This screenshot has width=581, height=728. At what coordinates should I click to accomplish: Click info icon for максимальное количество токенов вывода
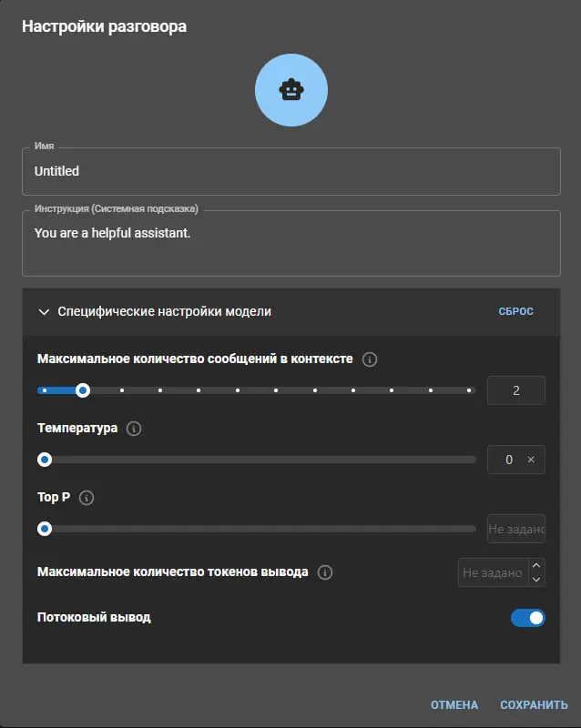point(325,572)
